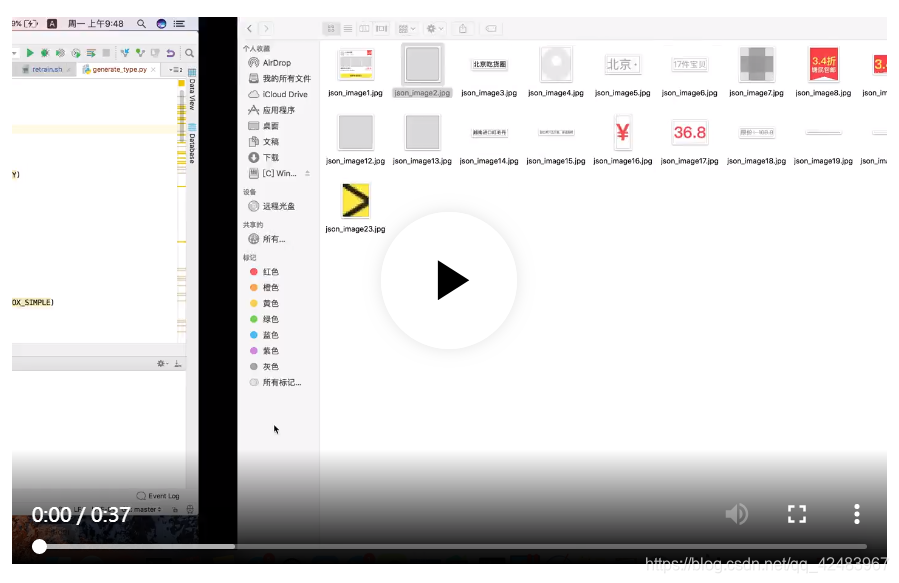This screenshot has width=899, height=583.
Task: Open 桌面 in the Finder sidebar
Action: pos(264,126)
